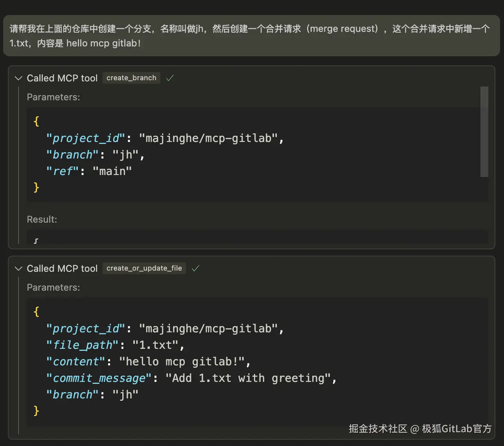Click the "branch": "jh" line in create_branch parameters
This screenshot has width=504, height=446.
(x=96, y=155)
